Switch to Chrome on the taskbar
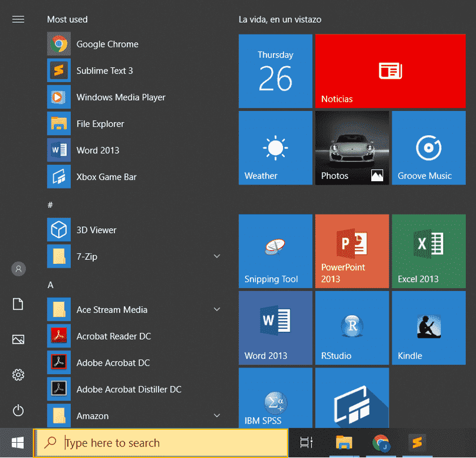Image resolution: width=476 pixels, height=458 pixels. pos(381,443)
